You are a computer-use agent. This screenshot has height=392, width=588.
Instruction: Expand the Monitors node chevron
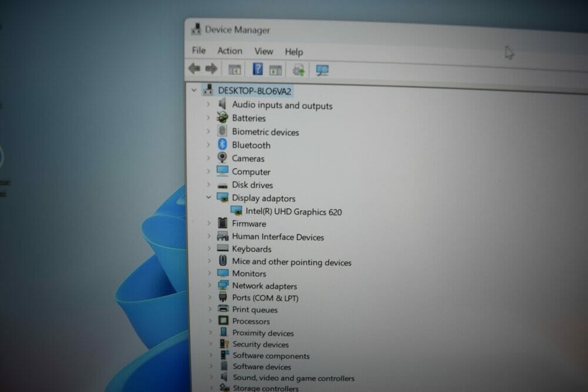coord(210,273)
